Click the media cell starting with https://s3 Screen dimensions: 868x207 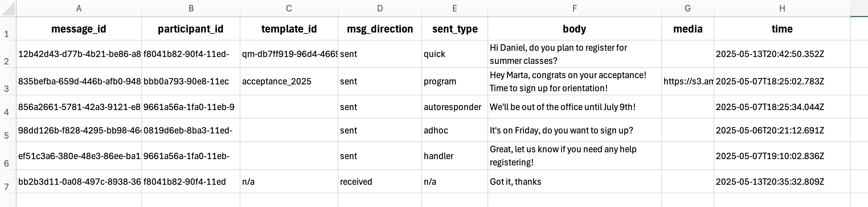pos(687,82)
